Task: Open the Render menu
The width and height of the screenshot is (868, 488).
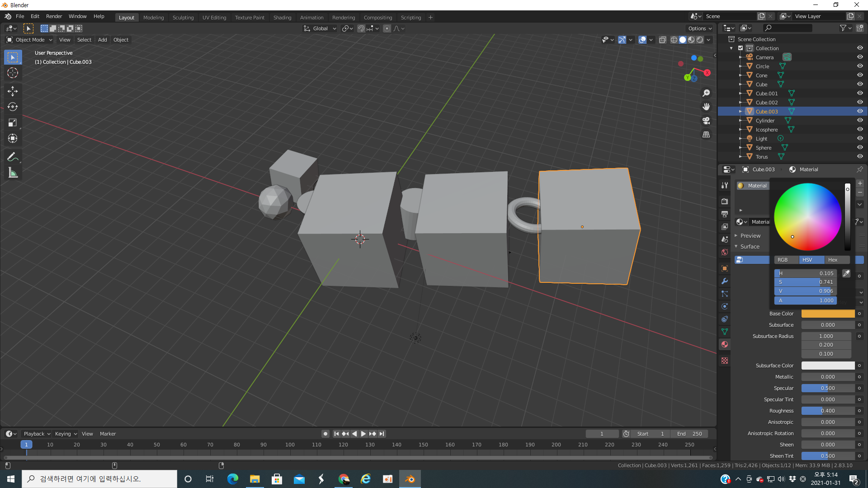Action: (x=54, y=16)
